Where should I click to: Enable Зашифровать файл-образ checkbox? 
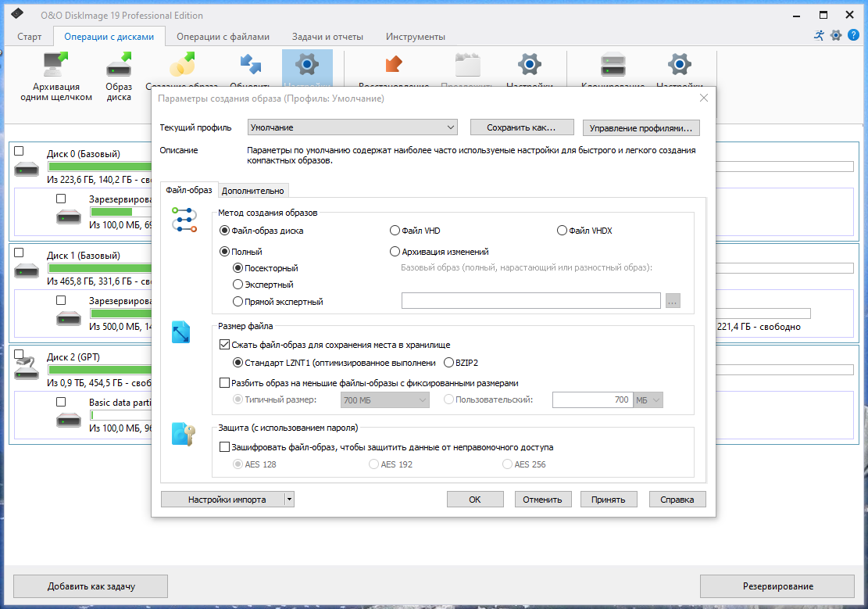224,447
